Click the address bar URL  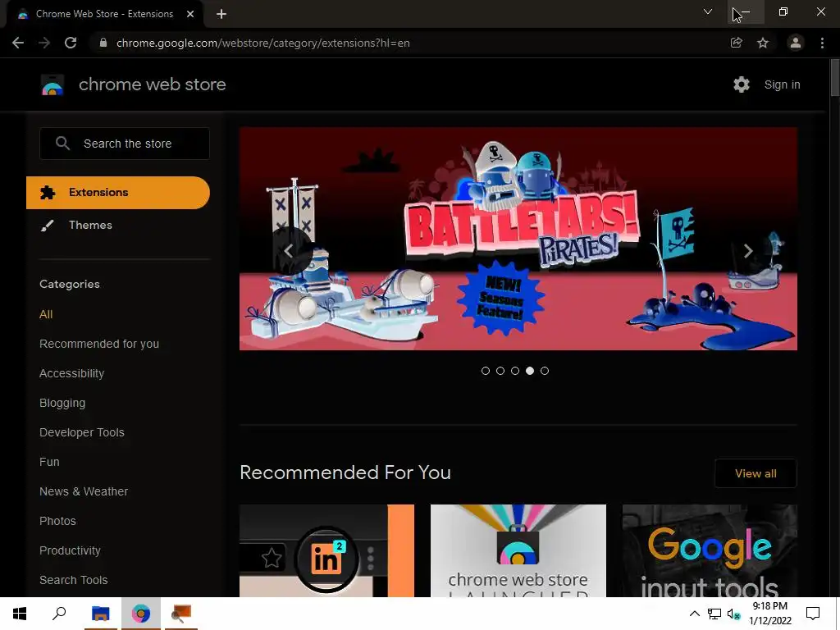[x=262, y=43]
